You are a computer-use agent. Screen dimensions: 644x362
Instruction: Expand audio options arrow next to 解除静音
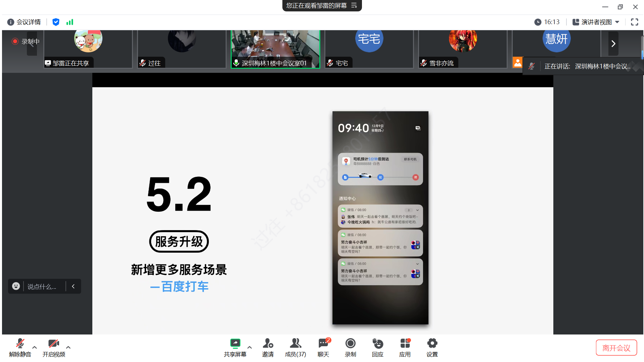pos(35,348)
